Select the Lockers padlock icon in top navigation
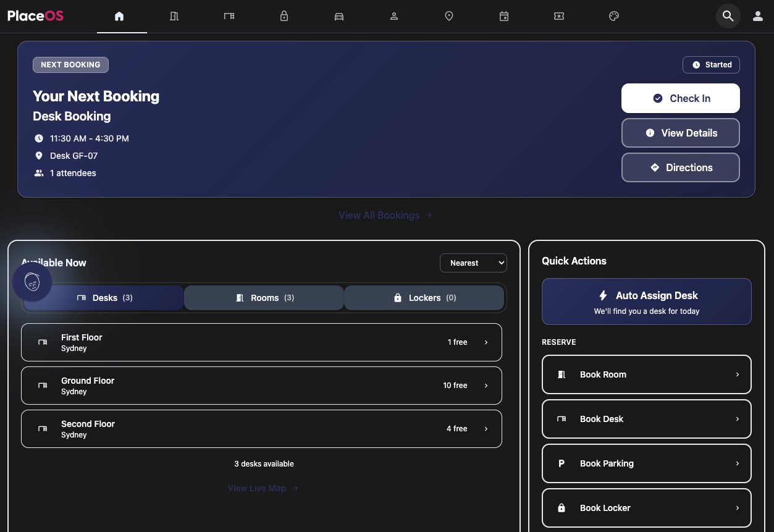774x532 pixels. point(284,16)
